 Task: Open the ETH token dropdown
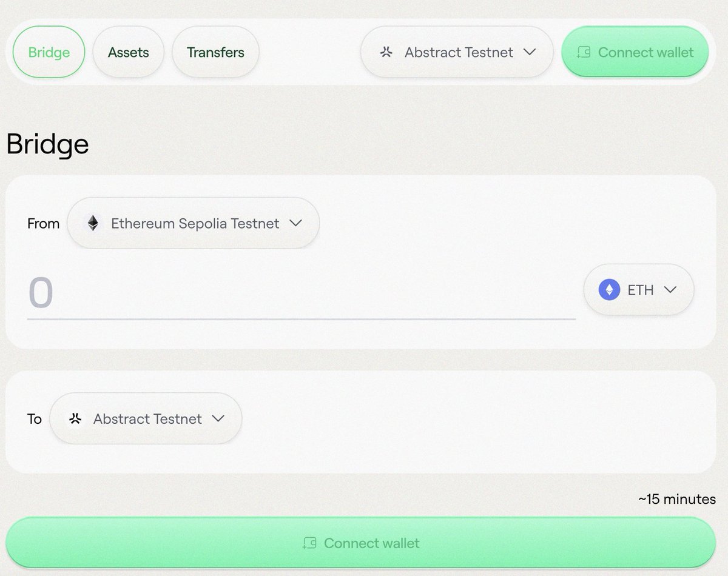tap(639, 290)
